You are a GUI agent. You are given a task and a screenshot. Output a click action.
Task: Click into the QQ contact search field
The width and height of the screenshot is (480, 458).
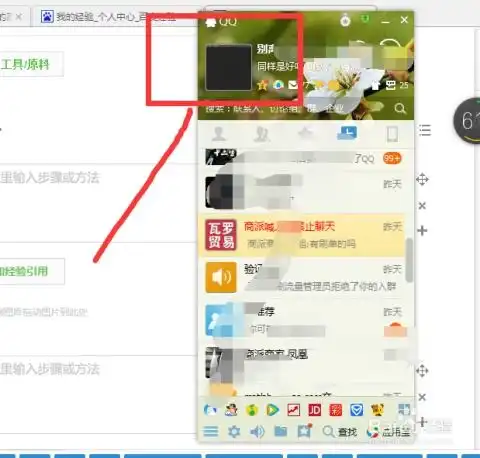[295, 109]
